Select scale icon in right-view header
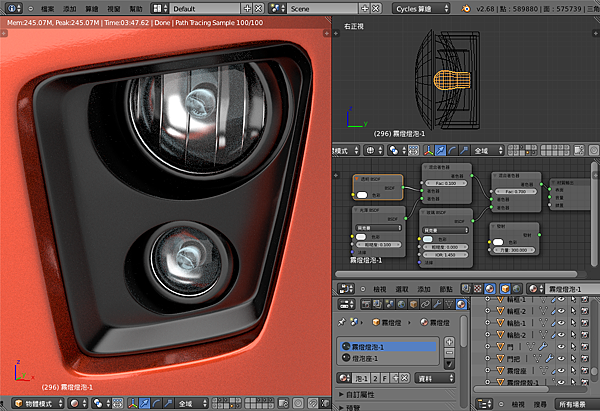The width and height of the screenshot is (600, 411). (464, 150)
